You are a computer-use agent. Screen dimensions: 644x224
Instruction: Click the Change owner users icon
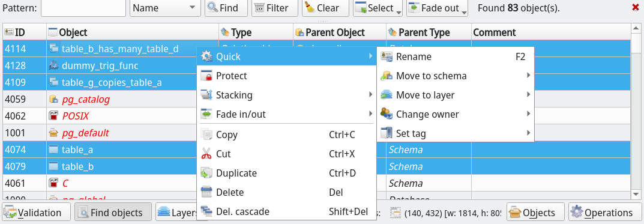[x=386, y=114]
